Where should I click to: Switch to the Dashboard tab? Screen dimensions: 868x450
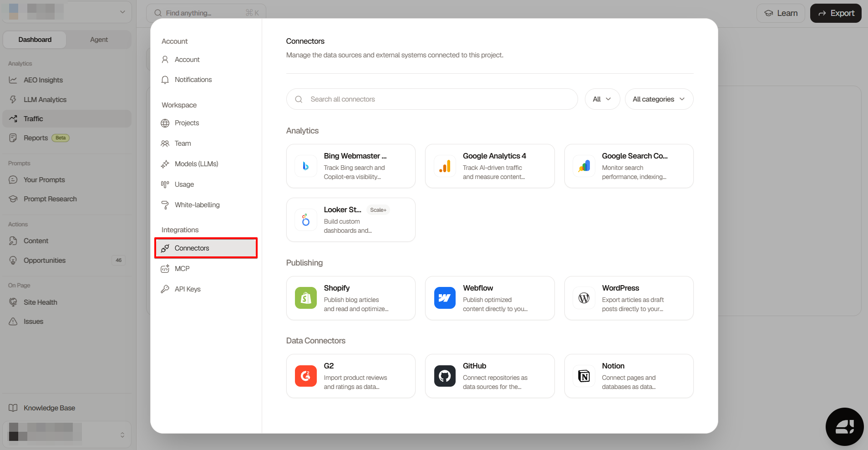(35, 40)
